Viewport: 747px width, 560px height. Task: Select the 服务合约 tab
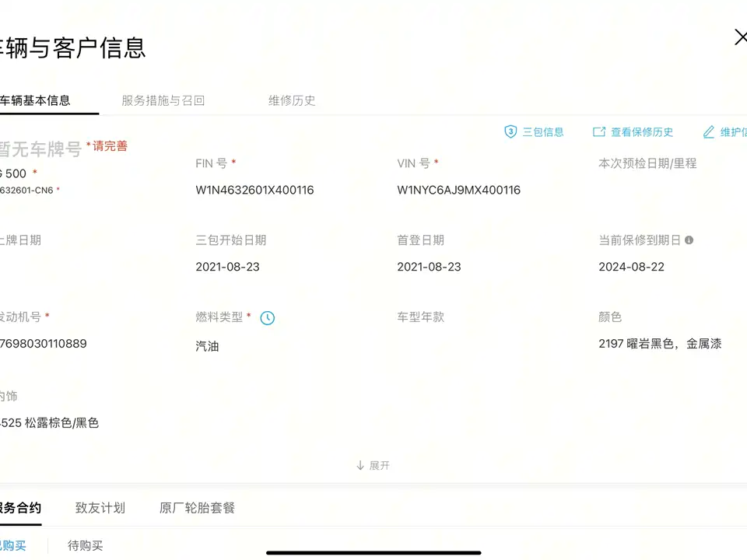point(19,508)
